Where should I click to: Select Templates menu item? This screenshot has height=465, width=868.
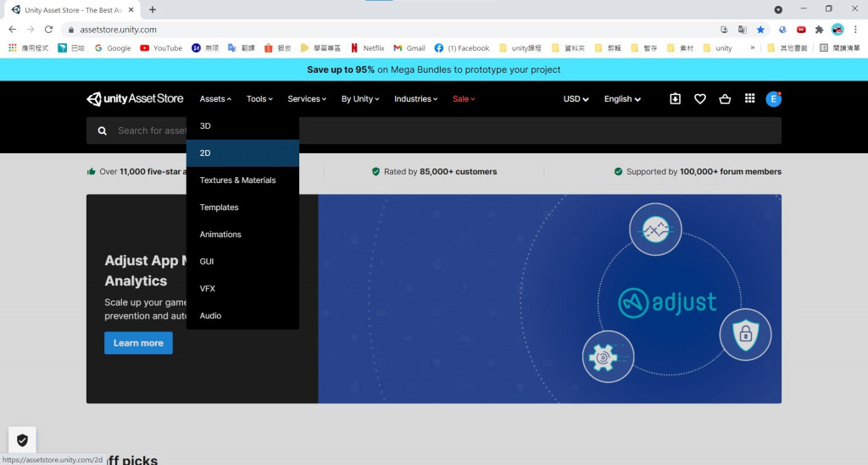pyautogui.click(x=242, y=208)
